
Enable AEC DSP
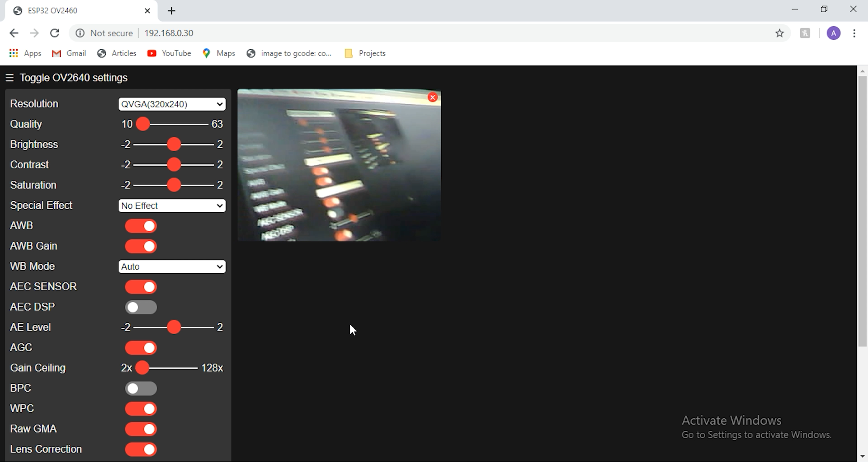141,307
